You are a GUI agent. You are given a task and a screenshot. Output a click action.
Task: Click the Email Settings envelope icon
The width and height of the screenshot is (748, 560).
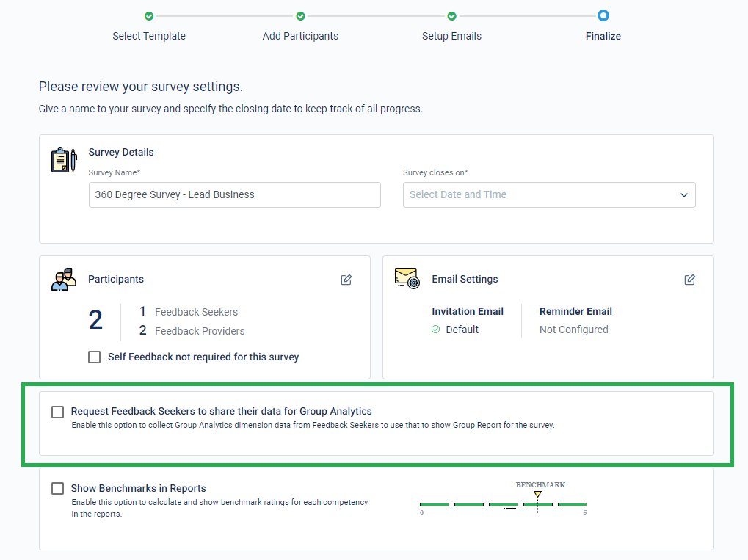pyautogui.click(x=407, y=278)
